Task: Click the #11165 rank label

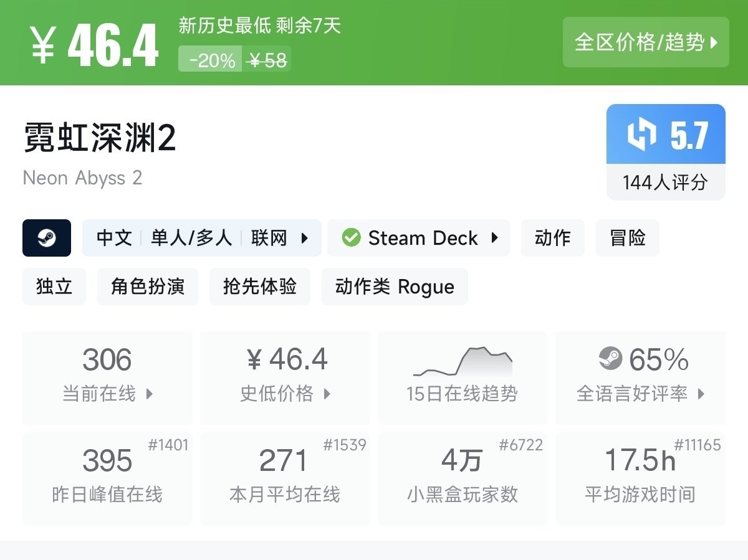Action: click(698, 445)
